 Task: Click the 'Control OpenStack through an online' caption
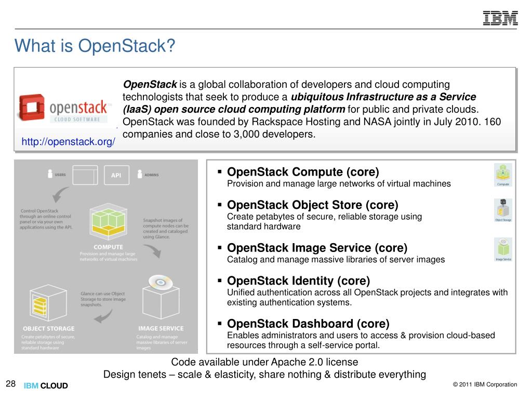pos(46,219)
